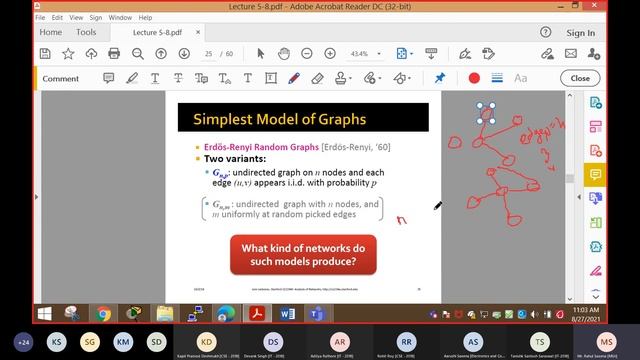The width and height of the screenshot is (640, 360).
Task: Go to next page arrow
Action: (x=184, y=53)
